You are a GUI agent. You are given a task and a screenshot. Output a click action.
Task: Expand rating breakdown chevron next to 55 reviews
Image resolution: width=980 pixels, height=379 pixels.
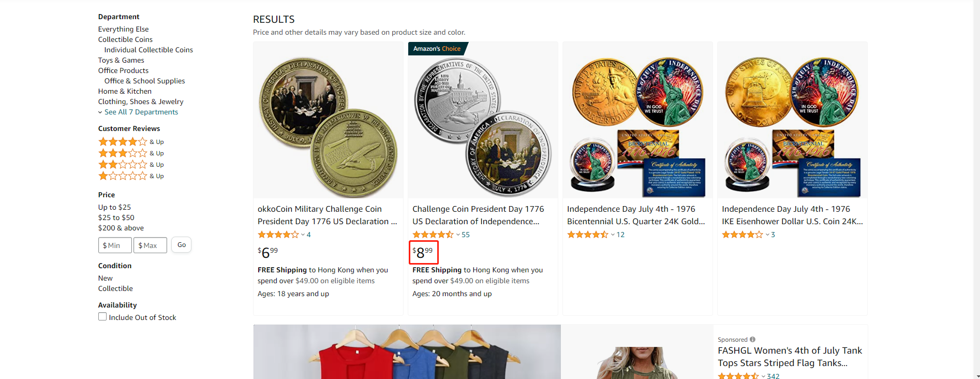coord(458,235)
